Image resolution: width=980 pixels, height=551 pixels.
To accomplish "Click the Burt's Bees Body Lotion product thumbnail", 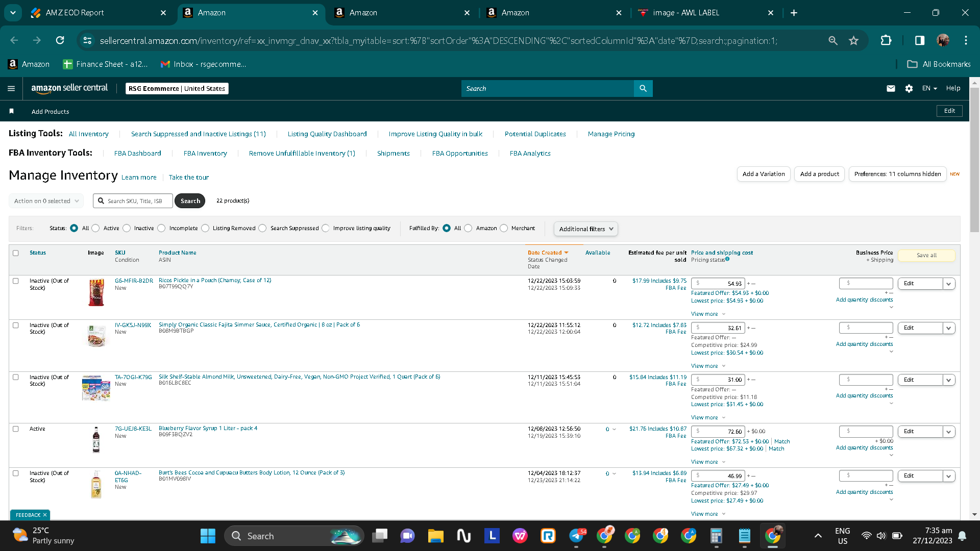I will (x=96, y=484).
